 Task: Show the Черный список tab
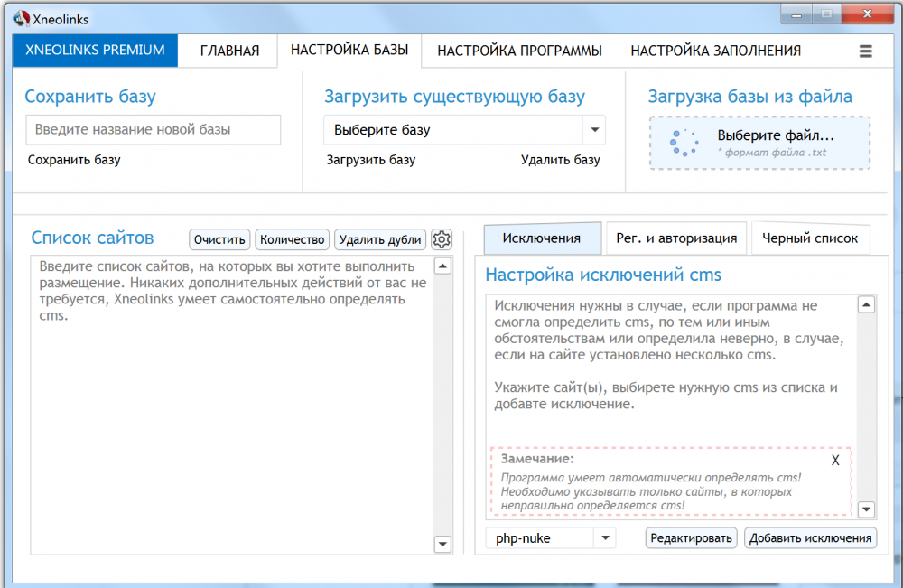[x=810, y=238]
